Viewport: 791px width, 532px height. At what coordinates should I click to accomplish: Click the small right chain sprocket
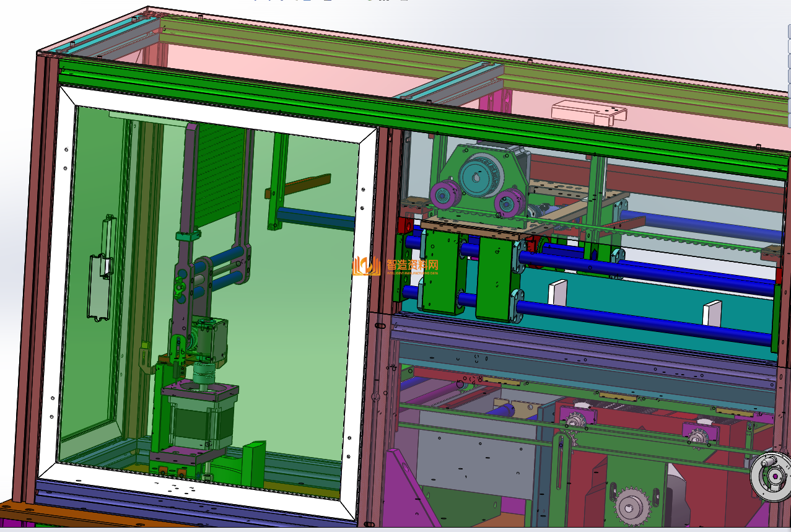click(698, 437)
